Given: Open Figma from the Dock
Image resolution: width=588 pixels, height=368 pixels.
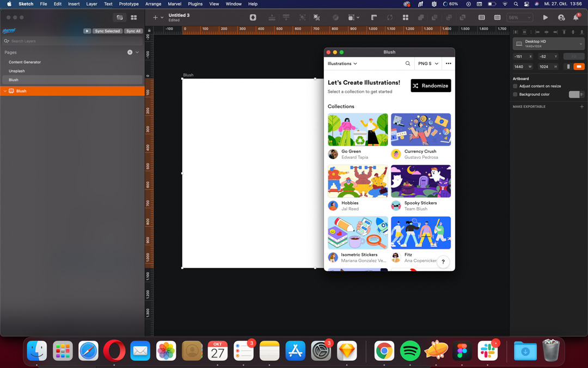Looking at the screenshot, I should point(462,351).
